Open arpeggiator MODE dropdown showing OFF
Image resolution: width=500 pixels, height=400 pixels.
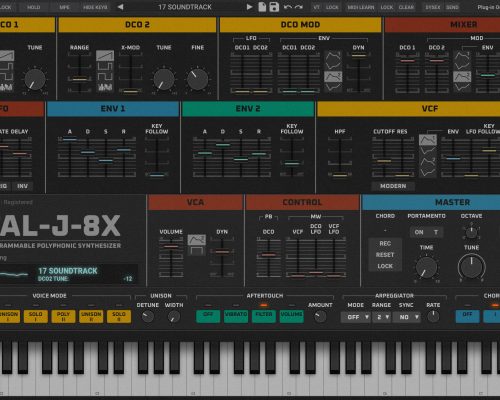pos(356,317)
